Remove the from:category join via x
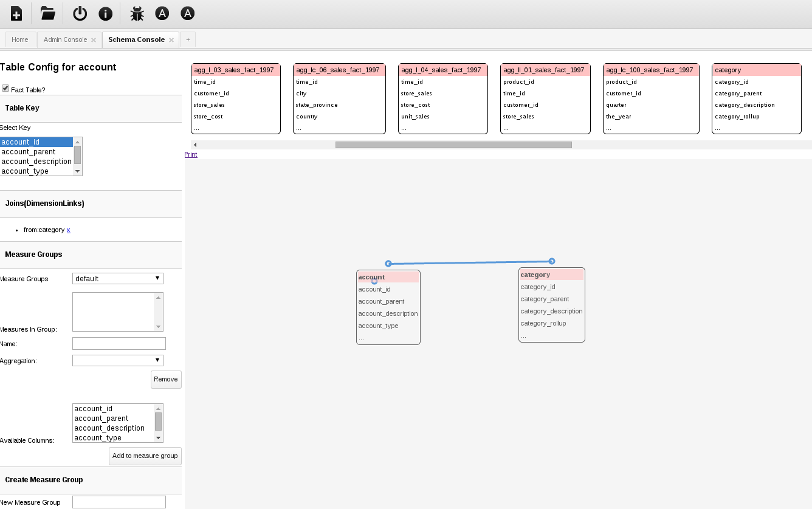Screen dimensions: 812x509 pos(68,230)
